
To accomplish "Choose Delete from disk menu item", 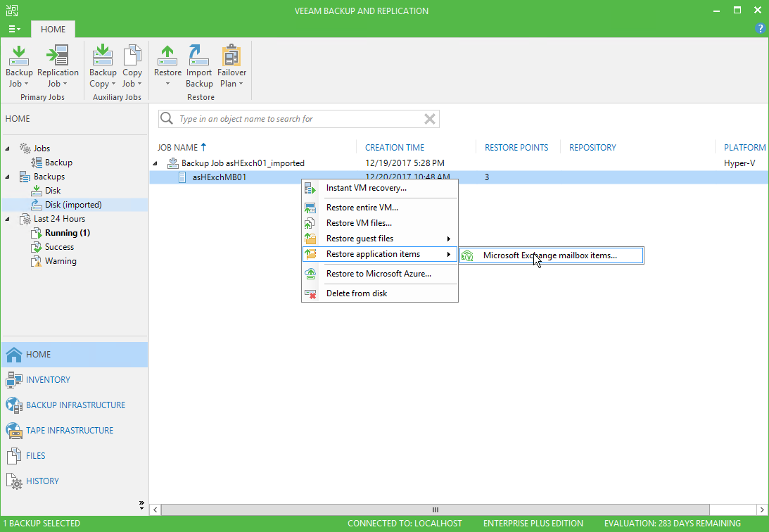I will (x=380, y=293).
